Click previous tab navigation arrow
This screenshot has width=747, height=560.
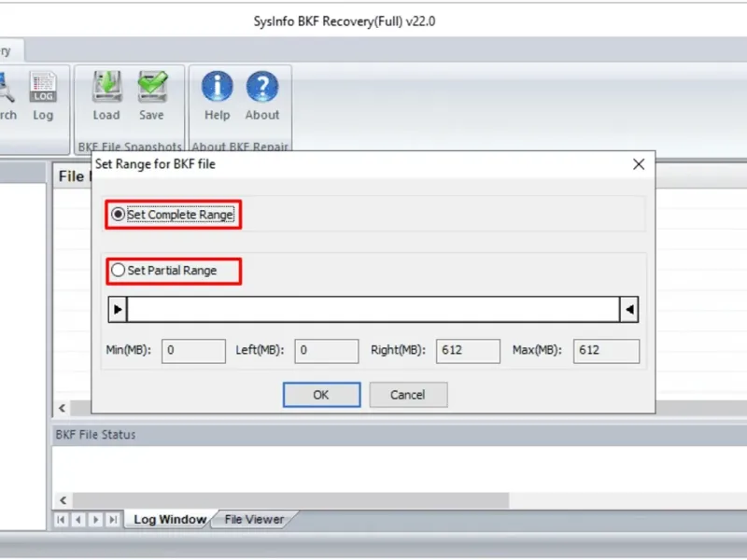[78, 520]
